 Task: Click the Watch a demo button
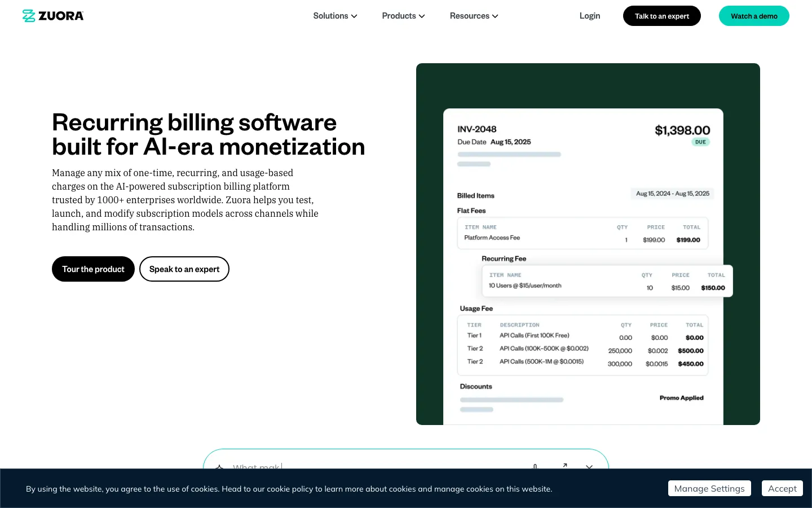tap(754, 16)
